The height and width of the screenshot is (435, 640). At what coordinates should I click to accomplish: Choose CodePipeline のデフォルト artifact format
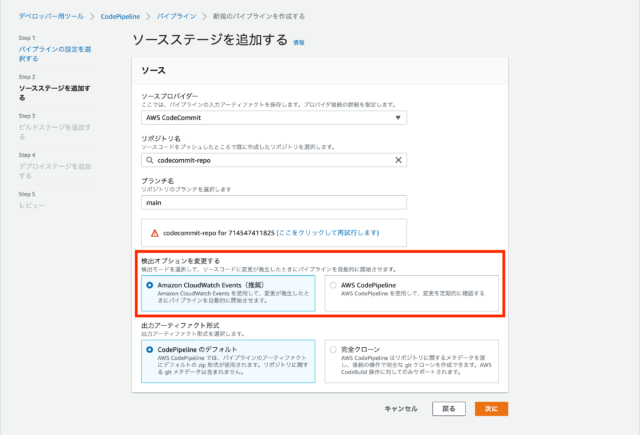coord(149,349)
